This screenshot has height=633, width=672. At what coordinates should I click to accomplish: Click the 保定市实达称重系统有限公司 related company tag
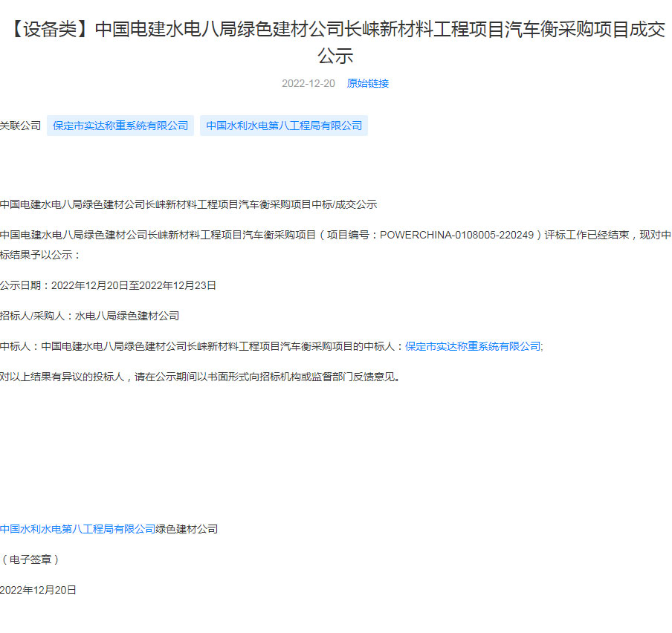click(120, 126)
